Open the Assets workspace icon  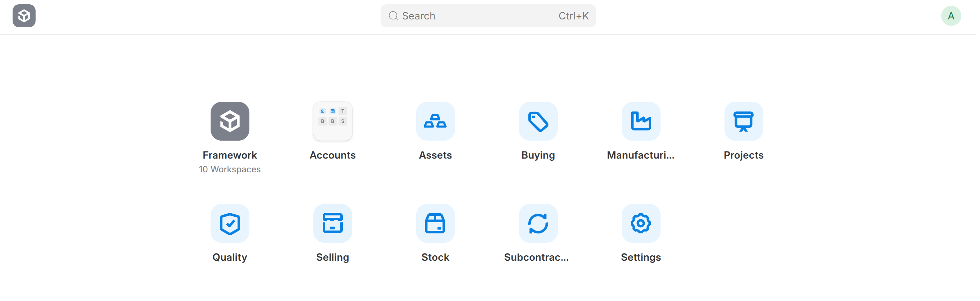pos(435,121)
